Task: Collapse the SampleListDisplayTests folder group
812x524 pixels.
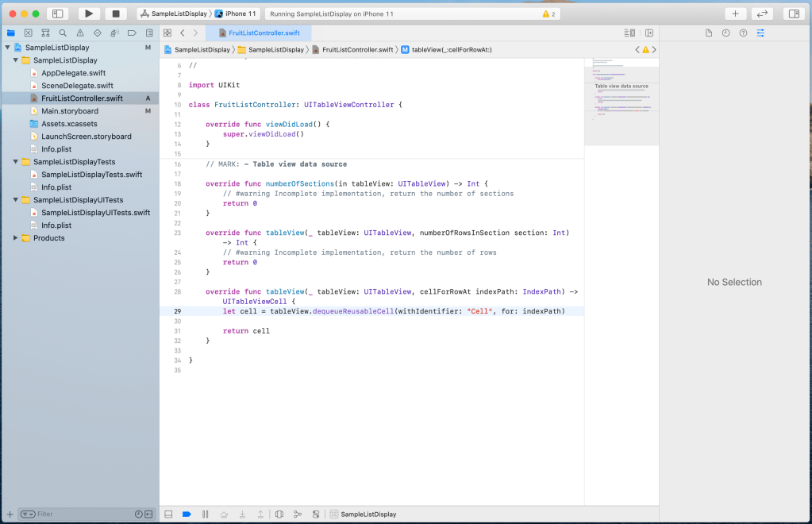Action: coord(16,162)
